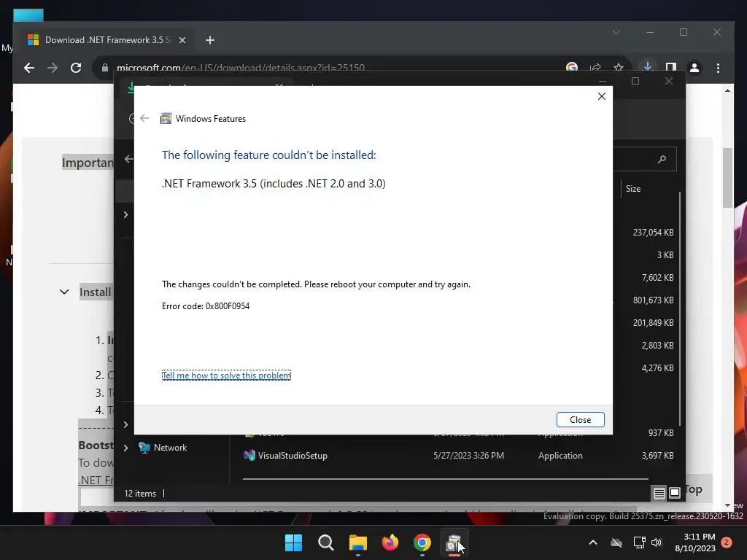Click the File Explorer horizontal scrollbar
747x560 pixels.
point(446,479)
